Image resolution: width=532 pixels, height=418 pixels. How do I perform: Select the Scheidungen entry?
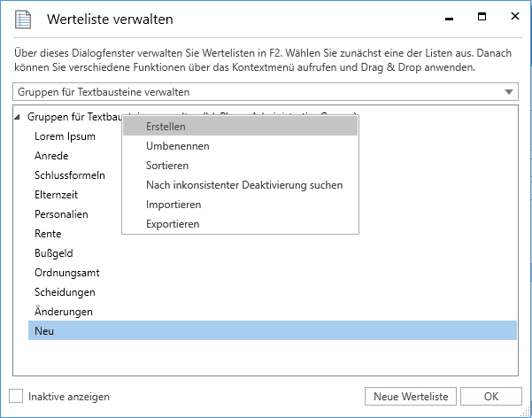[65, 292]
